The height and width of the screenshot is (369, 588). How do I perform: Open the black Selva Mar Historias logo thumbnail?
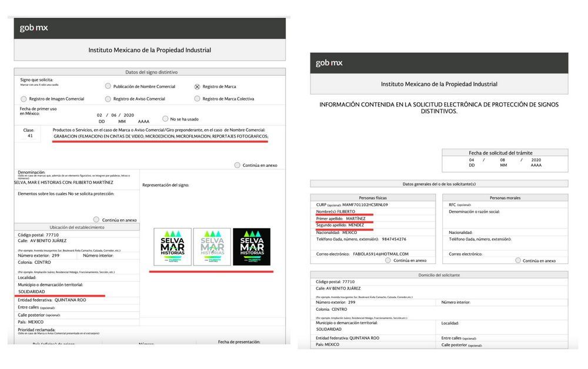[x=252, y=247]
